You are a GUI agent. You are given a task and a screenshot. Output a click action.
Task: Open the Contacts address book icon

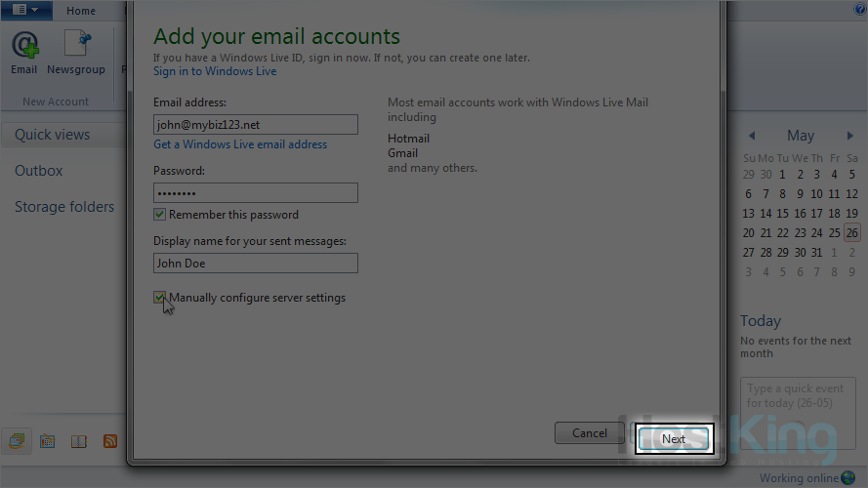tap(79, 441)
